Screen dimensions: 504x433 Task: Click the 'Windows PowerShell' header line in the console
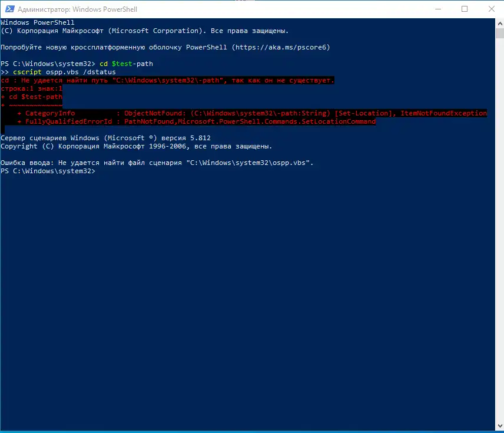tap(37, 22)
